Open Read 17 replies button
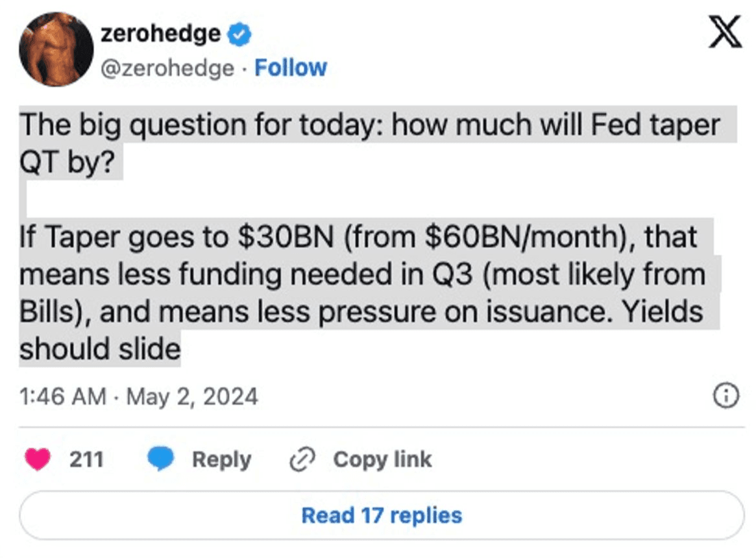756x558 pixels. [382, 516]
